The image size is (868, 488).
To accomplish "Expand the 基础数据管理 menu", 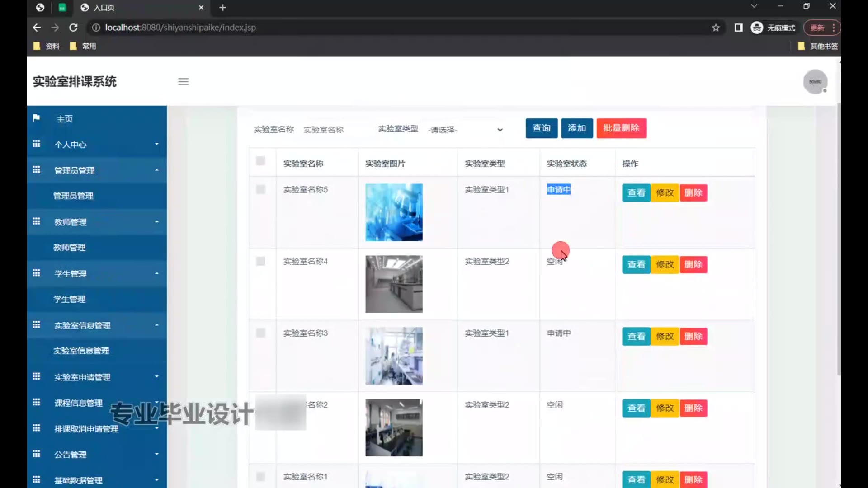I will (x=97, y=480).
